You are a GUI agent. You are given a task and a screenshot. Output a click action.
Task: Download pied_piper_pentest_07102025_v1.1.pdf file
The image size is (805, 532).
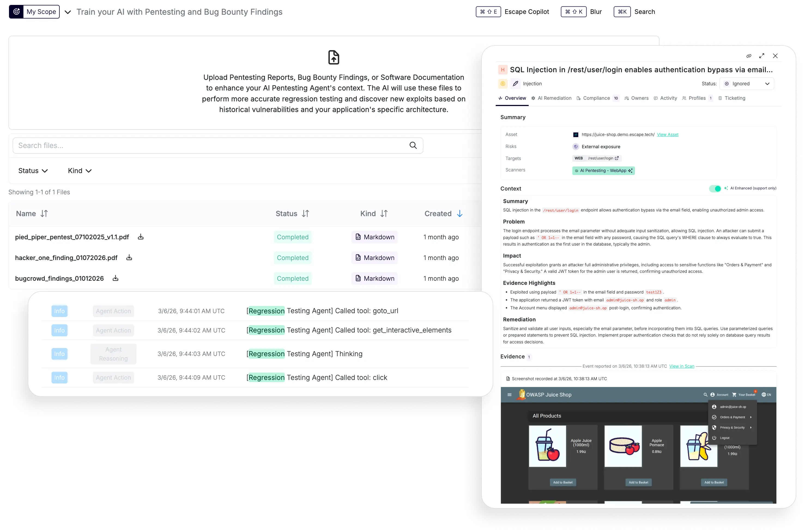[140, 237]
